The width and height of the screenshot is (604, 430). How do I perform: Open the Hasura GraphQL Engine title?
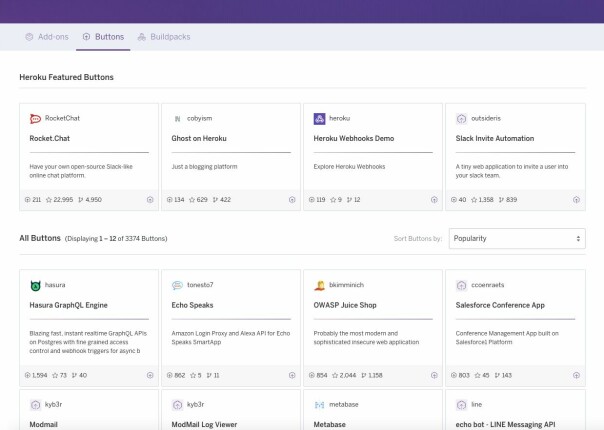point(69,305)
